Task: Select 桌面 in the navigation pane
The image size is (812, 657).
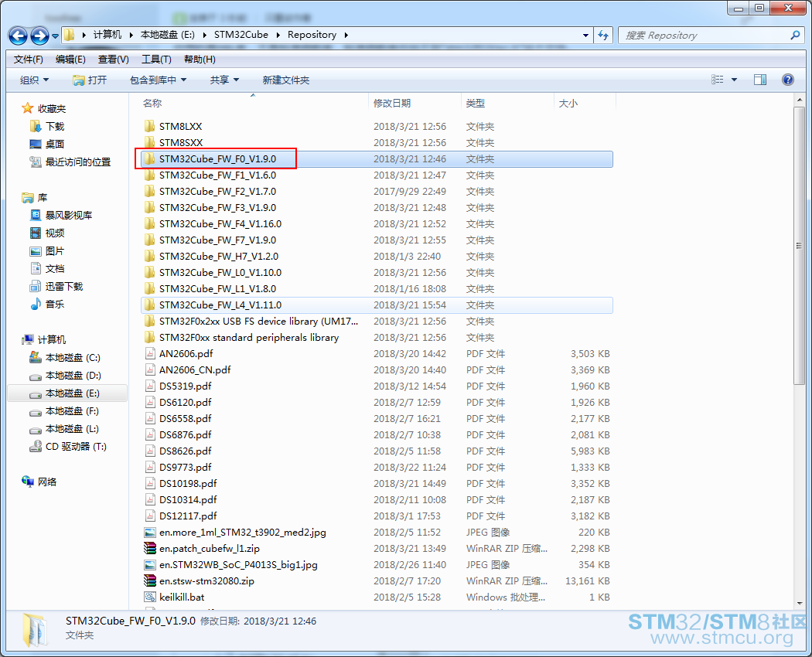Action: (55, 144)
